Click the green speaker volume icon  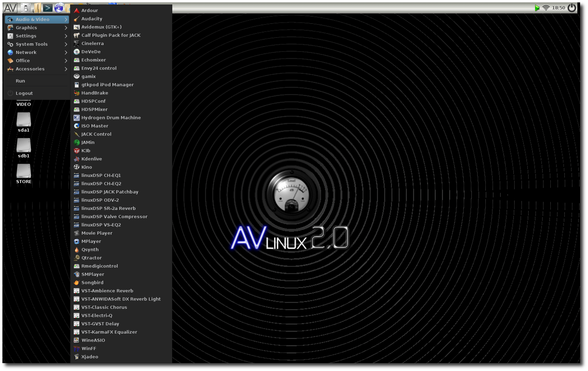click(537, 8)
